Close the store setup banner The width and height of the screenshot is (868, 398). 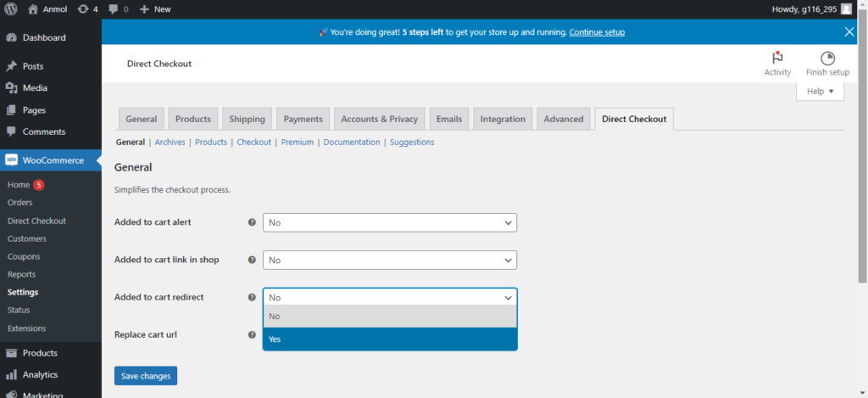click(x=849, y=32)
